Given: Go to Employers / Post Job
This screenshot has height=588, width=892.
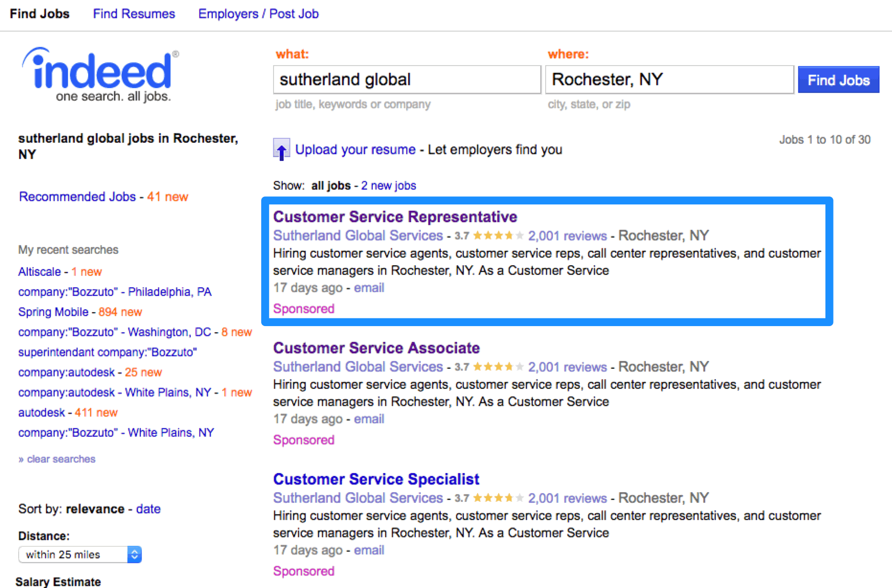Looking at the screenshot, I should coord(258,14).
